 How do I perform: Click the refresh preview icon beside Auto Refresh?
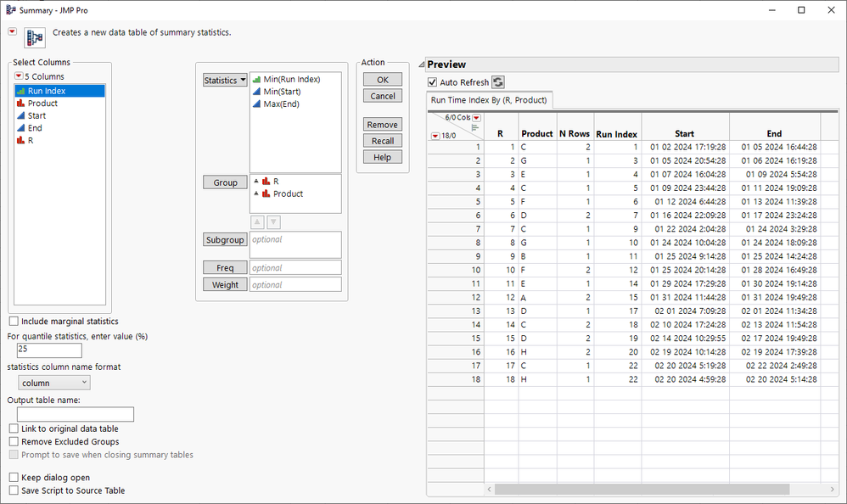498,82
